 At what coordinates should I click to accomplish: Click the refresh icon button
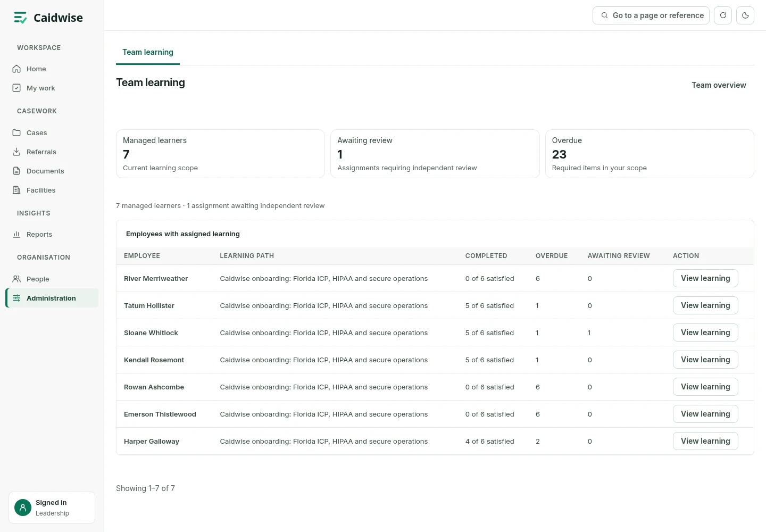pyautogui.click(x=723, y=15)
